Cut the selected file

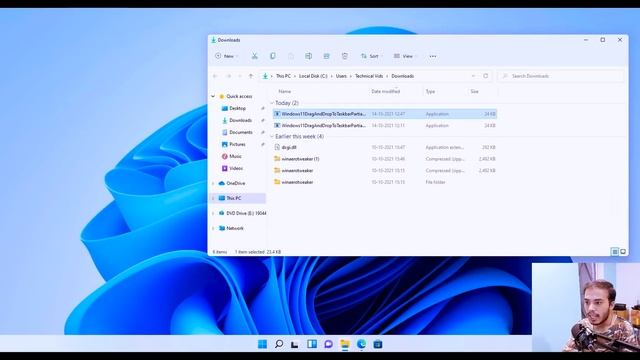click(254, 56)
